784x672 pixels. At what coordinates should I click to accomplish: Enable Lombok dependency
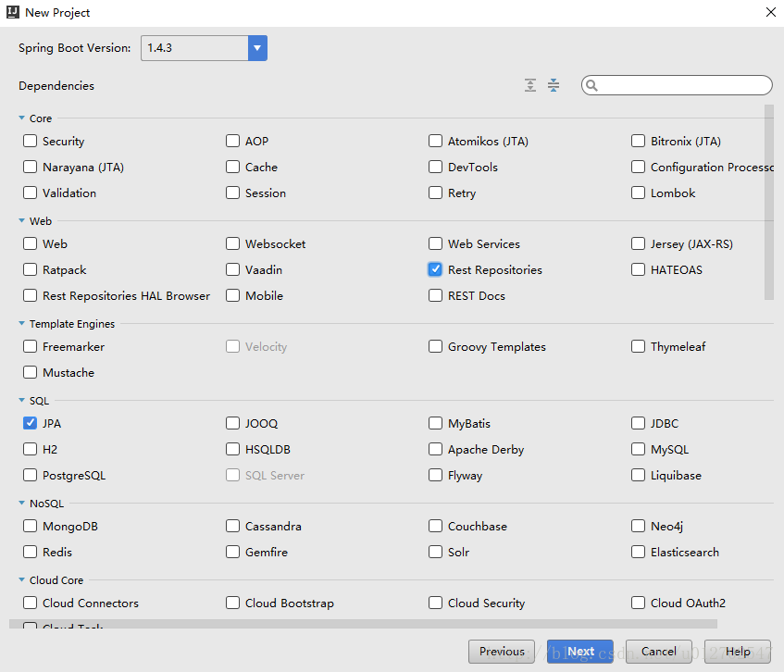pos(638,193)
